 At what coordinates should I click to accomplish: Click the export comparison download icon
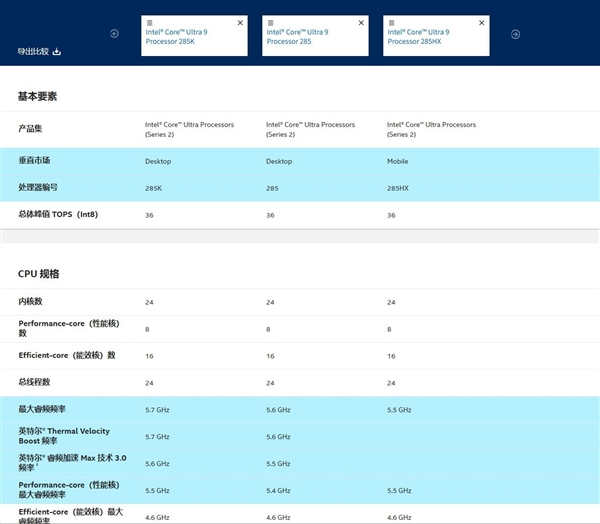[x=57, y=51]
